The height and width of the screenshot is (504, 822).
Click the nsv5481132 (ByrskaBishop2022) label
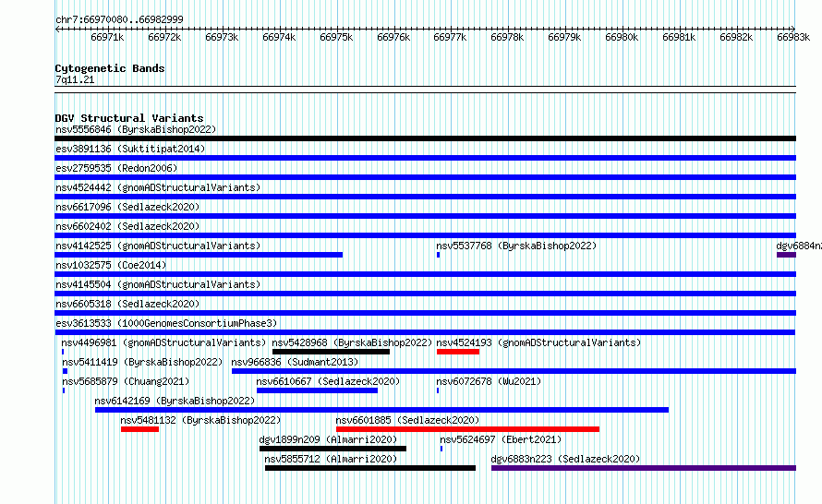click(200, 420)
